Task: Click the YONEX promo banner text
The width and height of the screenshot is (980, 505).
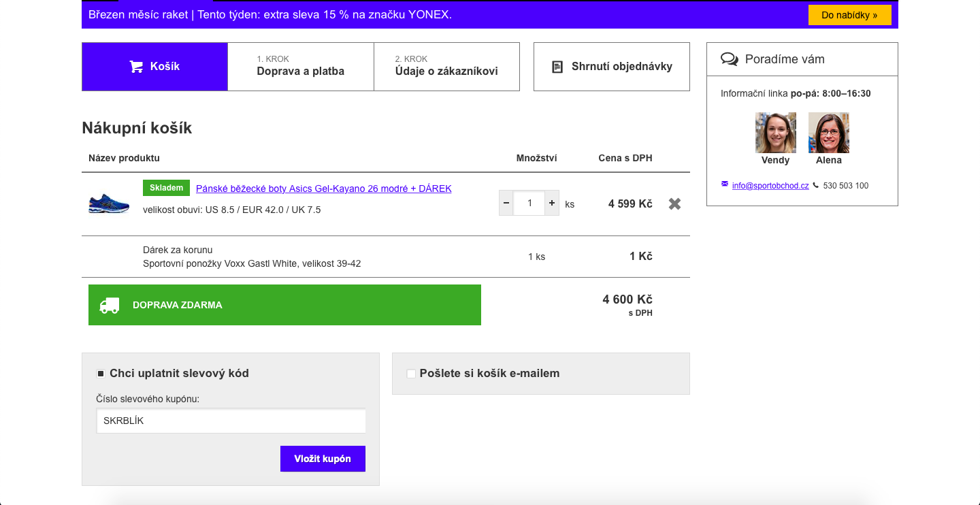Action: [x=270, y=14]
